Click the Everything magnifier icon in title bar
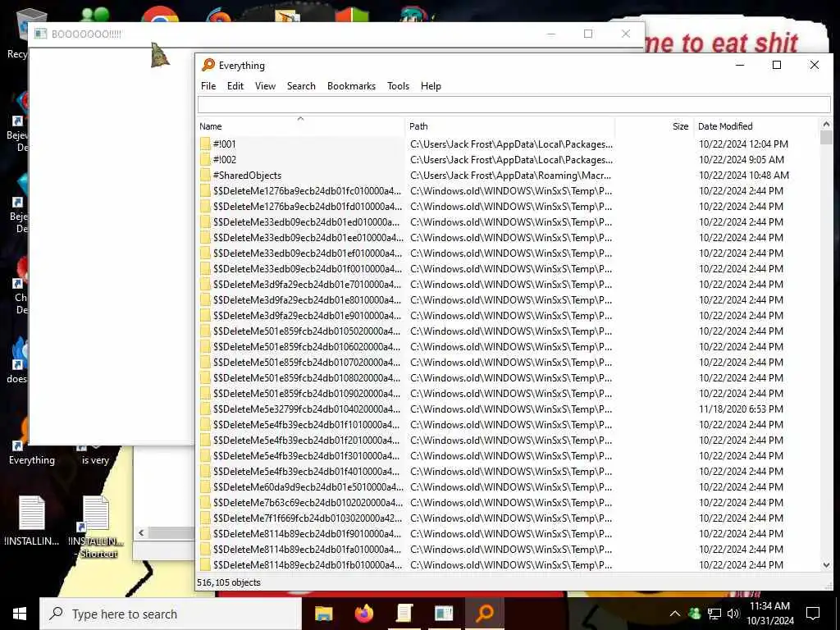This screenshot has height=630, width=840. tap(208, 66)
